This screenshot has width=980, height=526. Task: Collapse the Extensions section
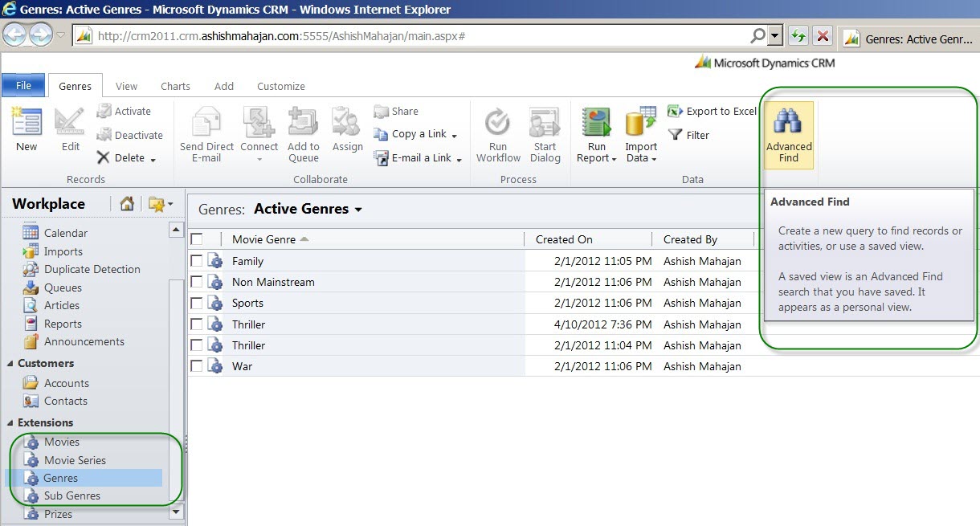tap(10, 423)
